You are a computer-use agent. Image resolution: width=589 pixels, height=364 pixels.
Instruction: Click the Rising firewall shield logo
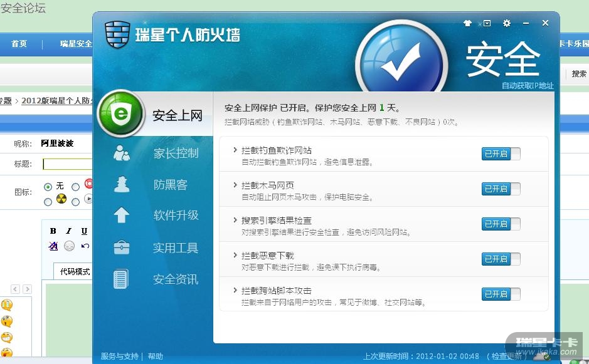coord(117,34)
